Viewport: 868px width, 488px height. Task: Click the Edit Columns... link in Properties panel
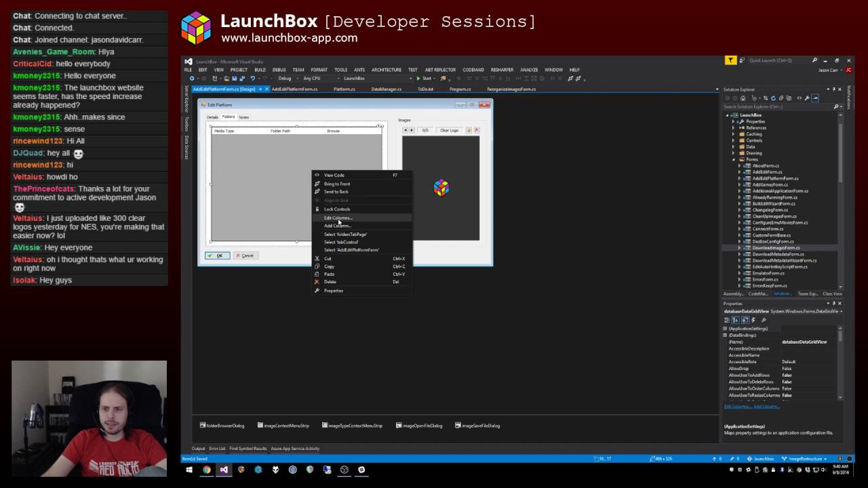pyautogui.click(x=737, y=406)
